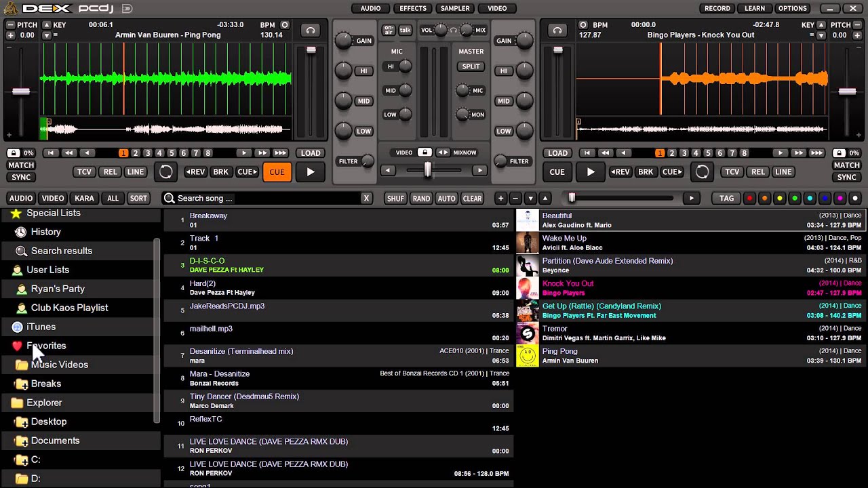Select hot cue 3 on left deck
This screenshot has width=868, height=488.
(x=147, y=153)
